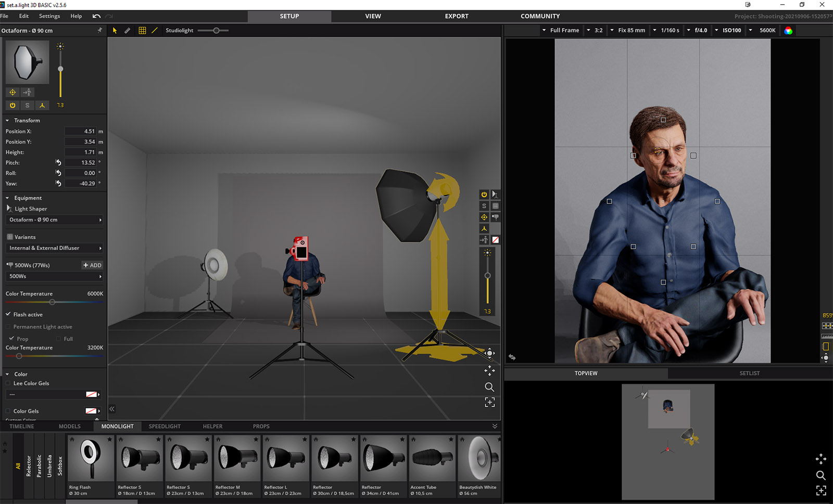Image resolution: width=833 pixels, height=504 pixels.
Task: Click the undo arrow in menu bar
Action: click(96, 16)
